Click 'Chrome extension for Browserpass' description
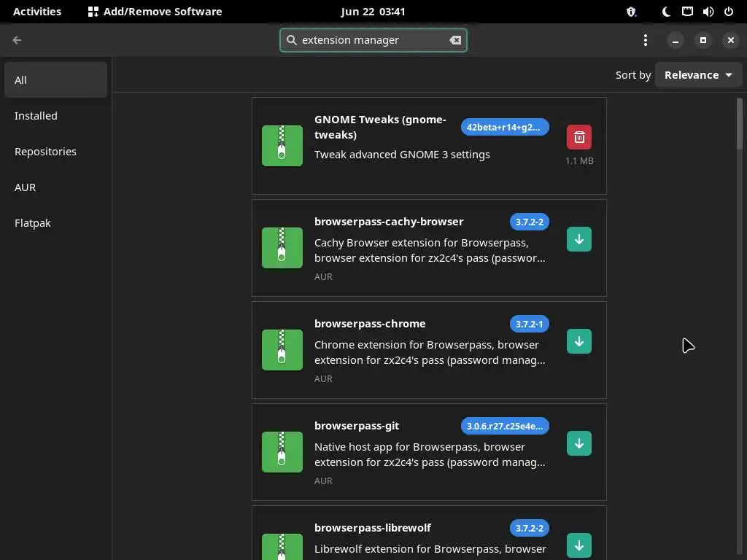 430,352
